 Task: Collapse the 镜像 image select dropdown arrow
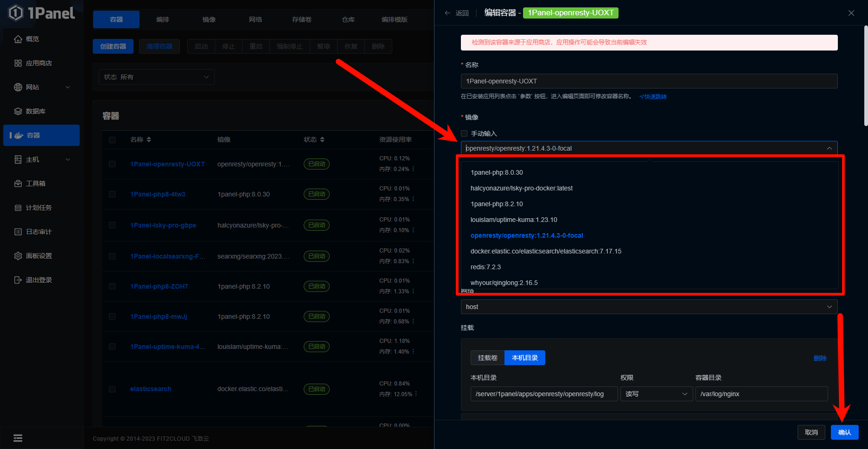click(x=829, y=148)
